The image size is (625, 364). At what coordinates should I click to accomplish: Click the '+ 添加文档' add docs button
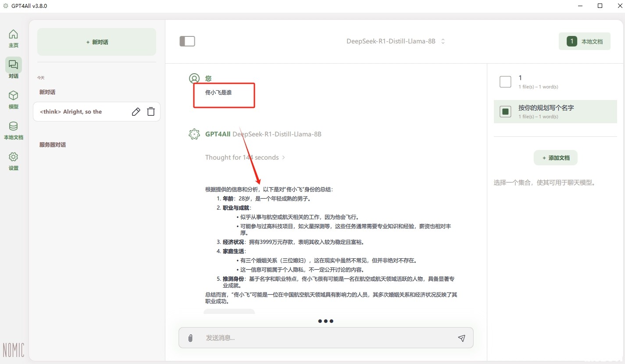click(x=556, y=158)
